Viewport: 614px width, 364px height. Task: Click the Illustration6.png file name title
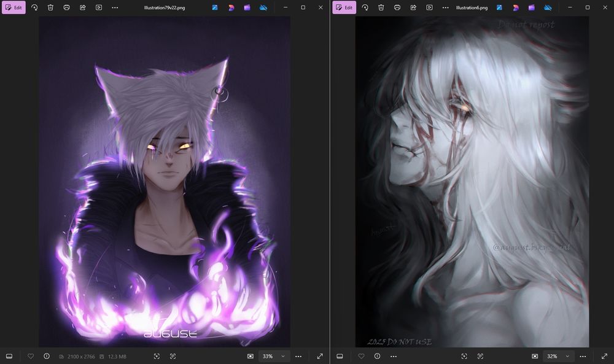coord(472,7)
